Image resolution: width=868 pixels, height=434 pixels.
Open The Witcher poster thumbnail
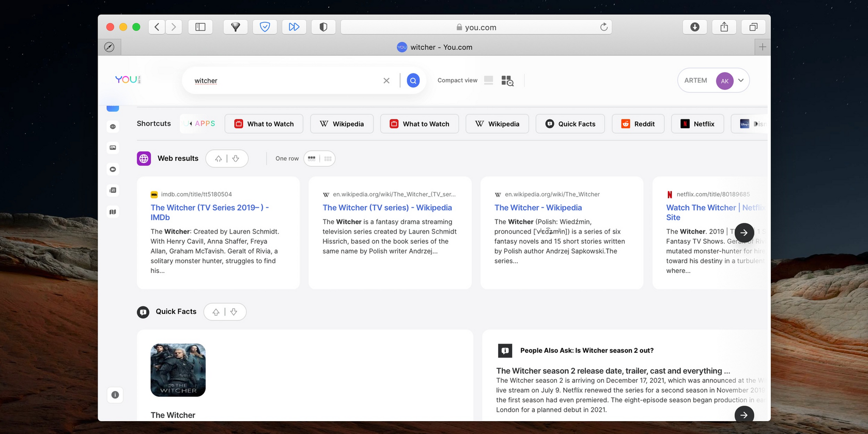click(178, 370)
